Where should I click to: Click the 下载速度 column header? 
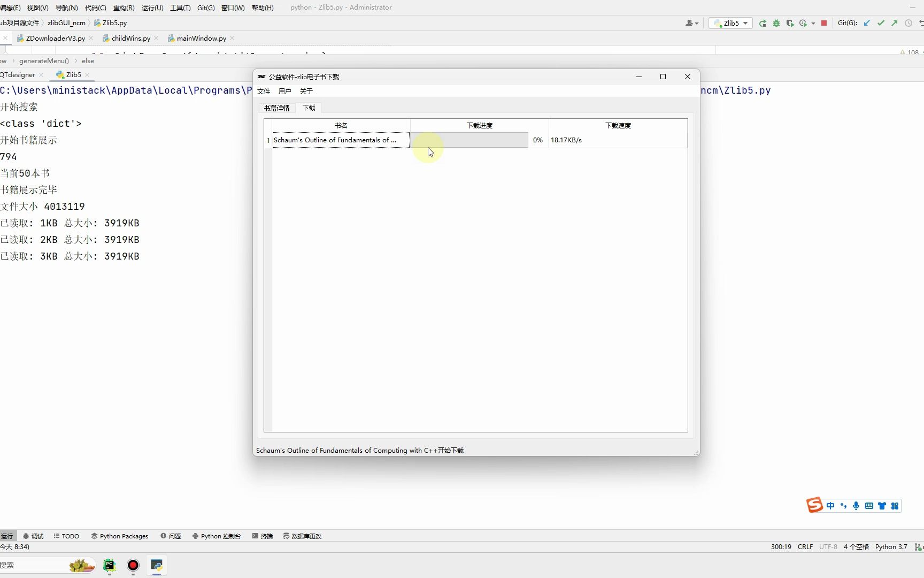618,125
